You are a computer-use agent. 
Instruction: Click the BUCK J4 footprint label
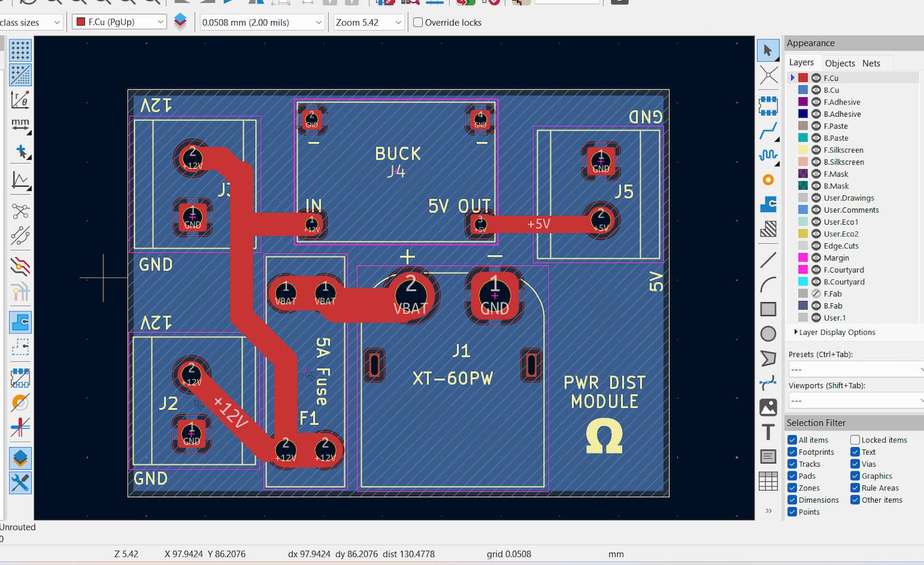397,162
